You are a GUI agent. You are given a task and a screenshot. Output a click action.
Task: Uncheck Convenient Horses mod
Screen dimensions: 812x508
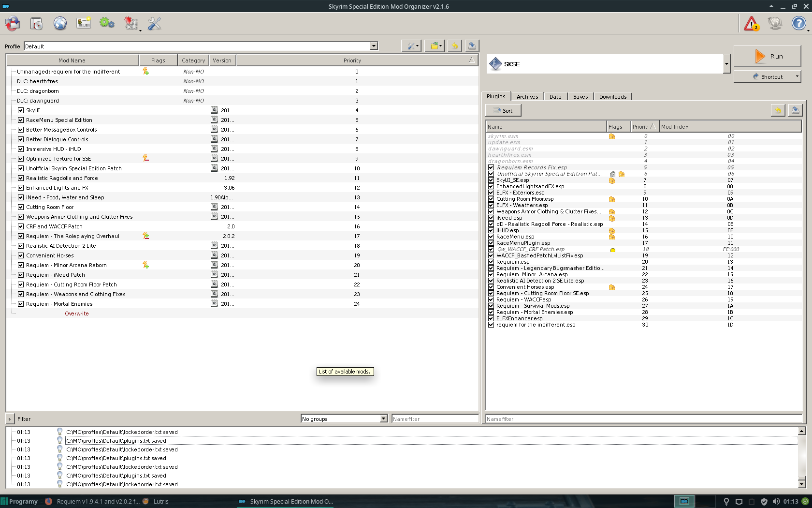click(21, 255)
